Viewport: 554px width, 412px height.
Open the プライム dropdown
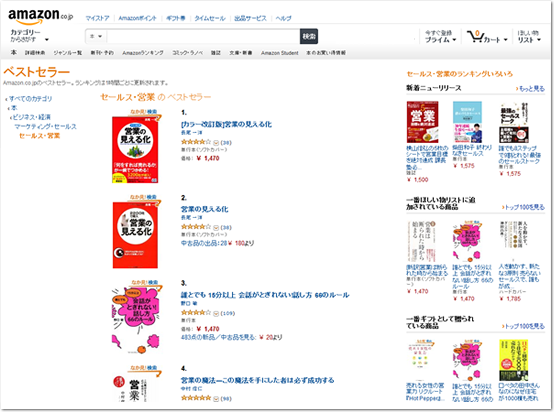[x=440, y=36]
